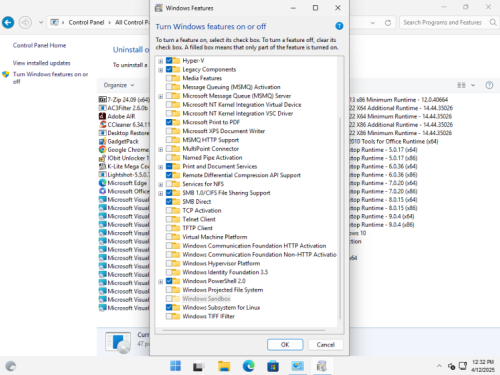Select the CCleaner program icon
Screen dimensions: 500x375
pos(103,124)
